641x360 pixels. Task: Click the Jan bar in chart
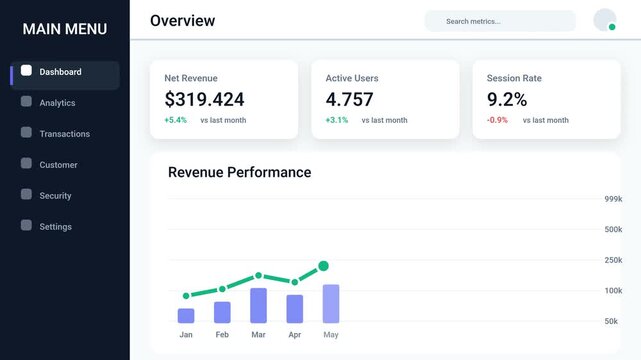(x=186, y=316)
